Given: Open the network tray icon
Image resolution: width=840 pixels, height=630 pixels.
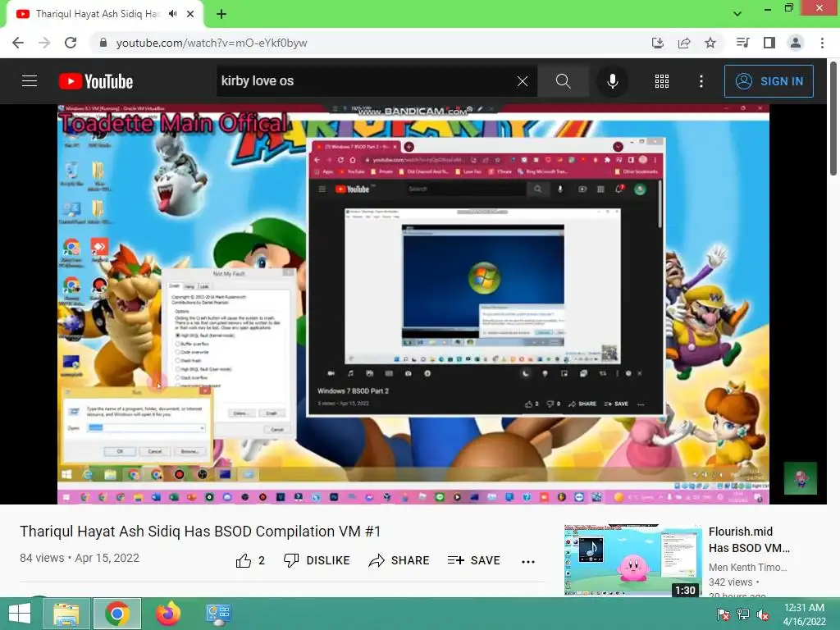Looking at the screenshot, I should coord(743,614).
